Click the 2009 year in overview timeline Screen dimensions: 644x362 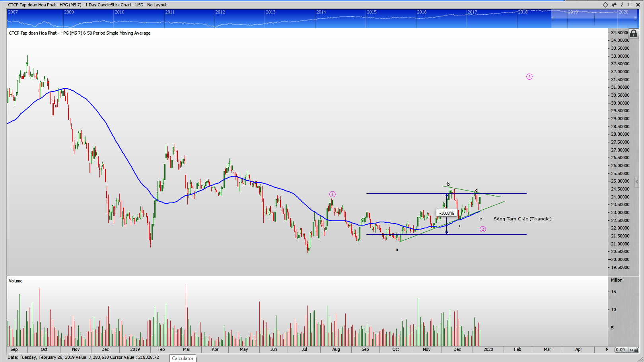coord(69,12)
